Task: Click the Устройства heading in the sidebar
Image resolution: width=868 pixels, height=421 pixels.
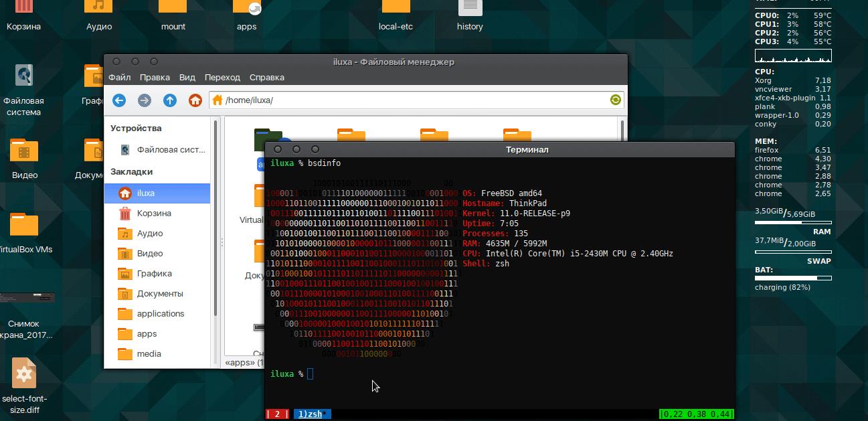Action: 136,128
